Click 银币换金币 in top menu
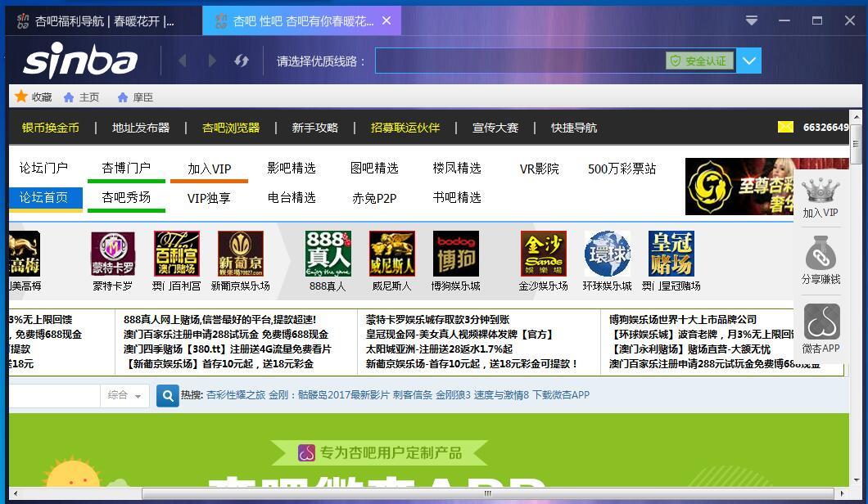The image size is (868, 504). click(51, 128)
